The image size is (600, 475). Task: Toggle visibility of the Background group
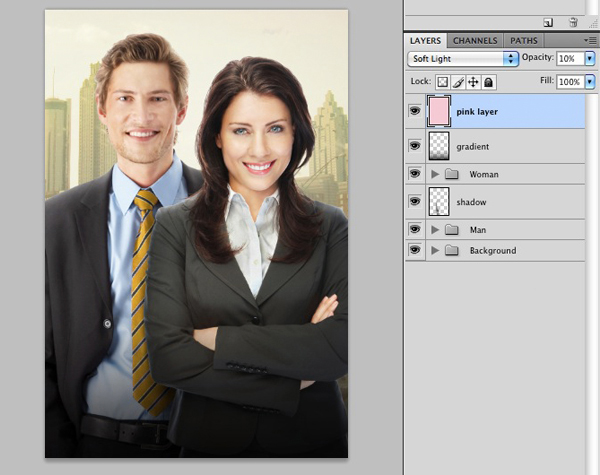click(x=414, y=250)
